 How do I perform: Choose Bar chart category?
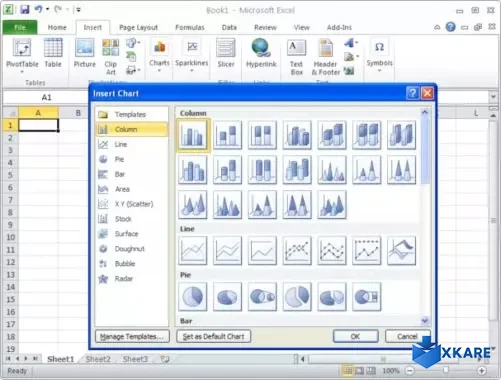click(132, 174)
